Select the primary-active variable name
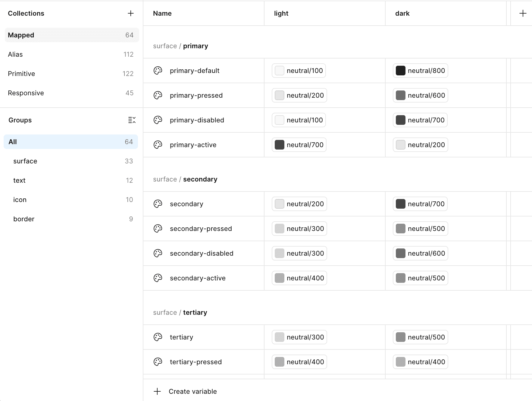The width and height of the screenshot is (532, 401). [193, 145]
